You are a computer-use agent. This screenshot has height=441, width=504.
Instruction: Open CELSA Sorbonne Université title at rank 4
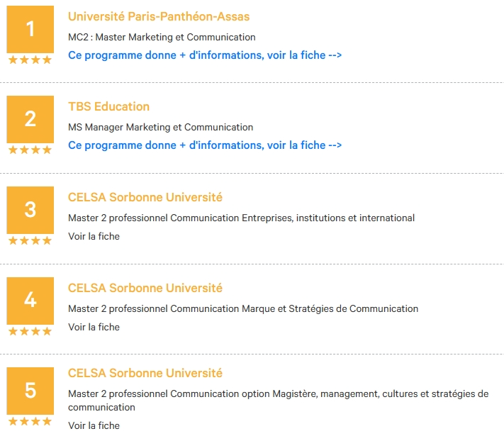click(x=145, y=288)
